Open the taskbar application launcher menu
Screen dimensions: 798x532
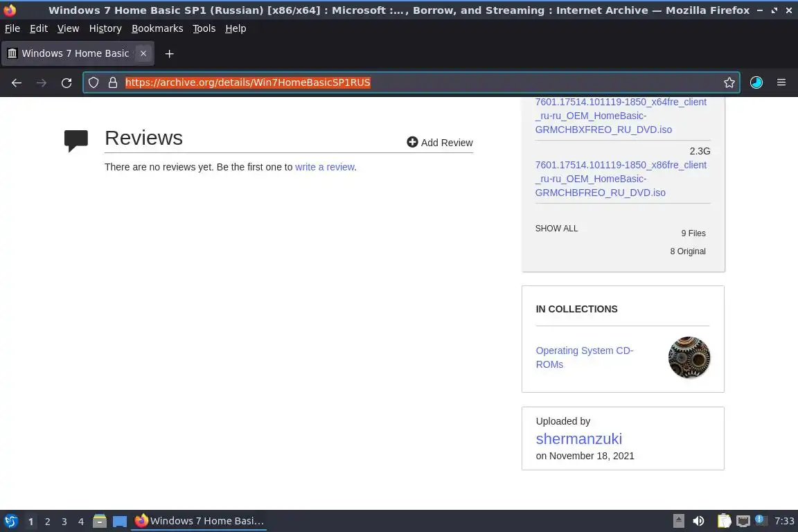click(11, 522)
